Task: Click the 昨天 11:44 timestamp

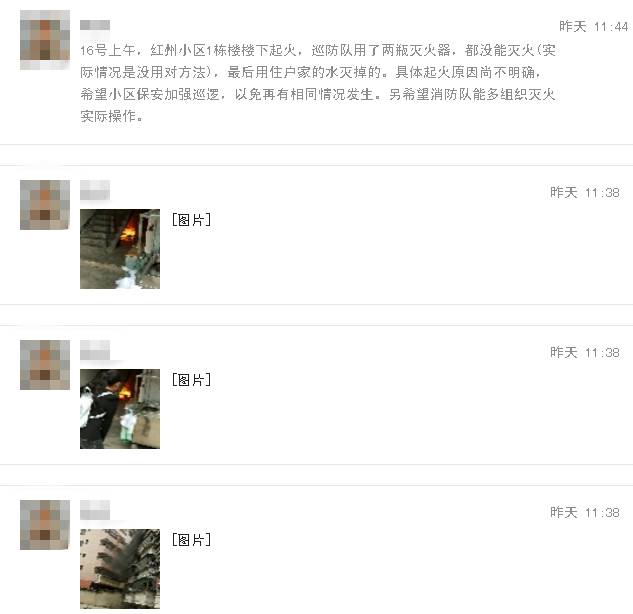Action: point(593,27)
